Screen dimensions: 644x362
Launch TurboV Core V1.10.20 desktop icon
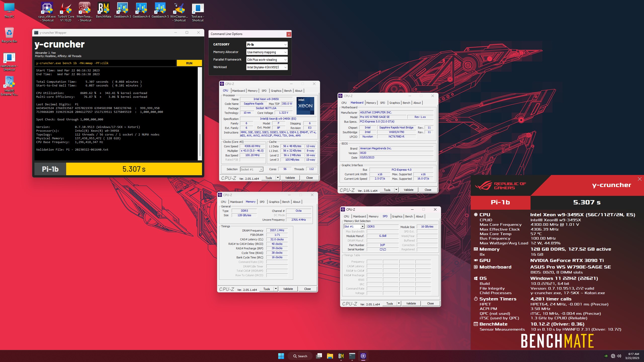66,12
